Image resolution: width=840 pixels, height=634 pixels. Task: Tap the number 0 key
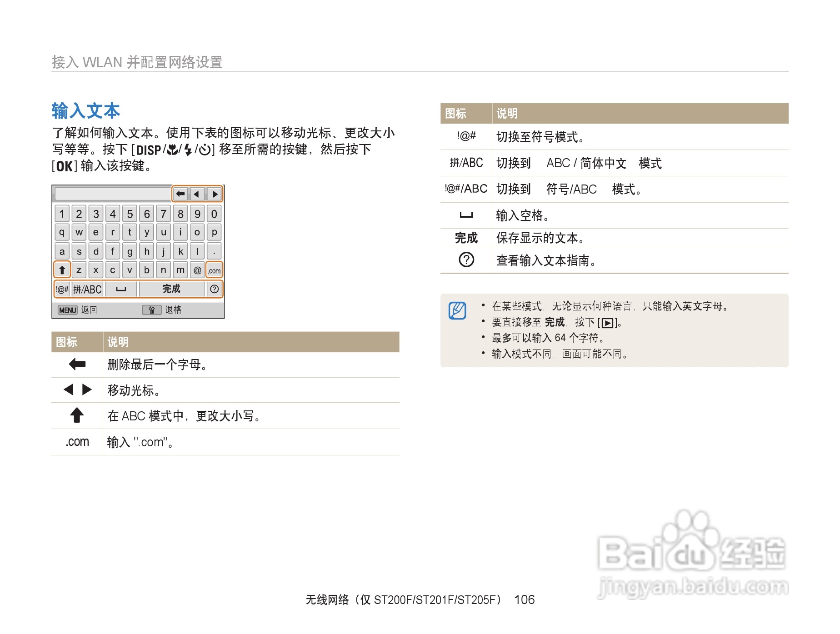pyautogui.click(x=214, y=214)
